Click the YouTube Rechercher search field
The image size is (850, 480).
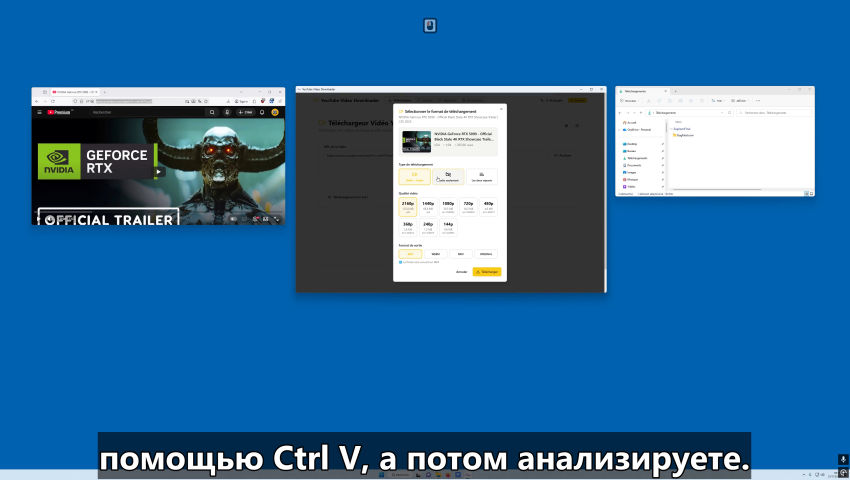[x=146, y=112]
